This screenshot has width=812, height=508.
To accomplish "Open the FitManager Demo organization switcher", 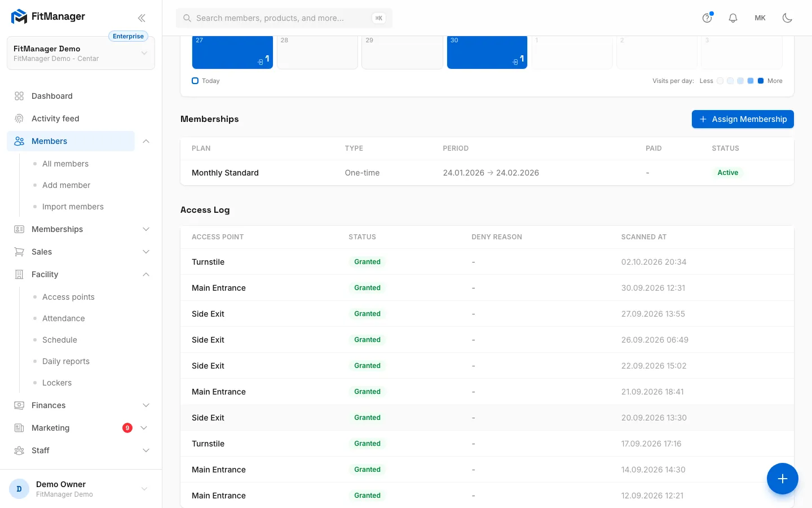I will click(x=81, y=53).
